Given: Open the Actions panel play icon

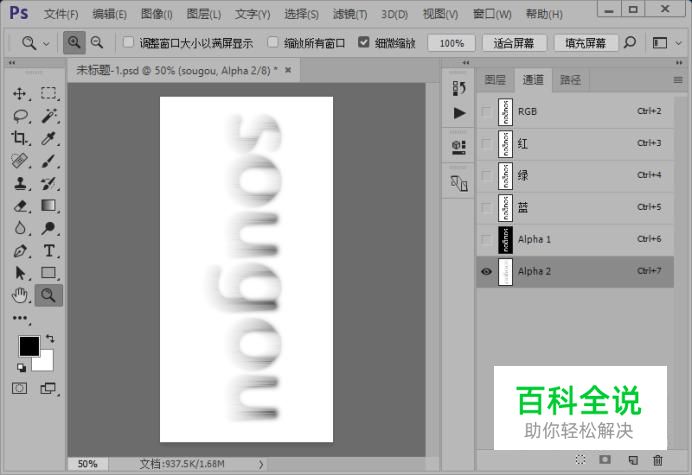Looking at the screenshot, I should 459,113.
